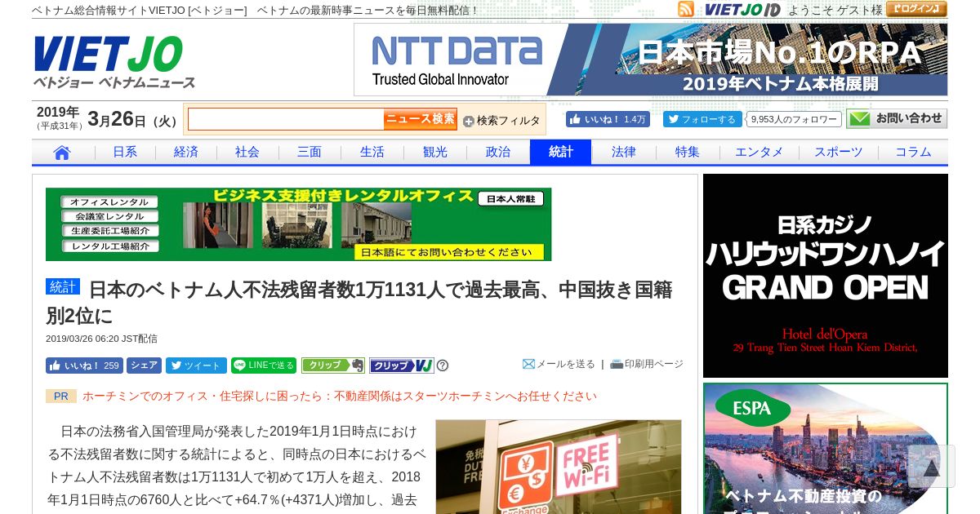The image size is (980, 514).
Task: Open the ハリウッドワンハノイ casino ad
Action: tap(826, 276)
